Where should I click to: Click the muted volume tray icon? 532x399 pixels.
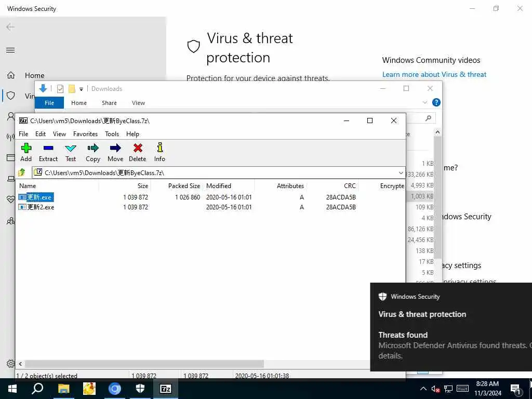click(x=436, y=389)
